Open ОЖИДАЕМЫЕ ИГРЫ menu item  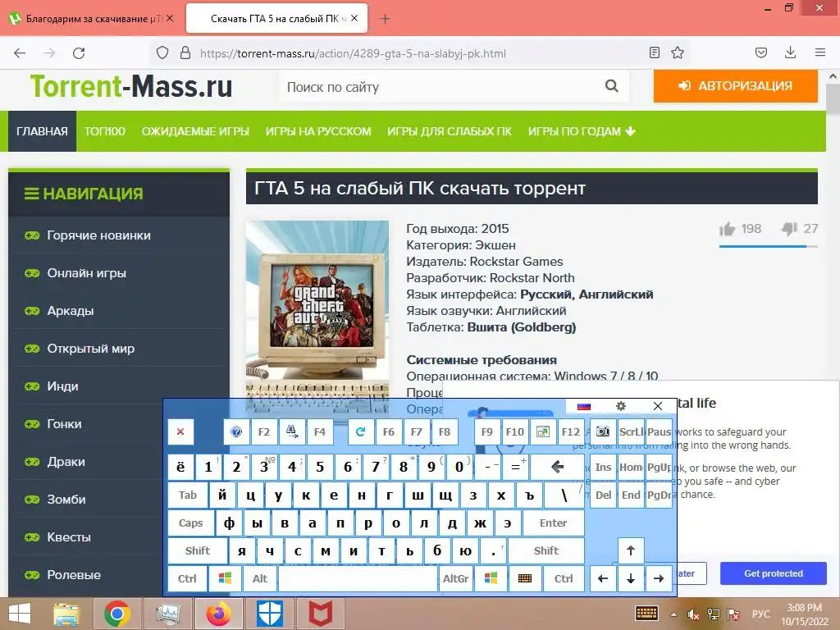[x=195, y=131]
